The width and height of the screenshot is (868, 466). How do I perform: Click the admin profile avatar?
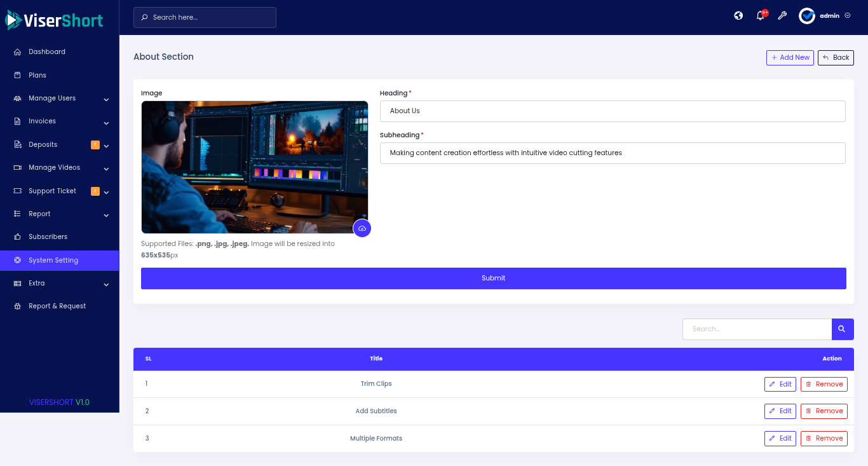pos(807,16)
